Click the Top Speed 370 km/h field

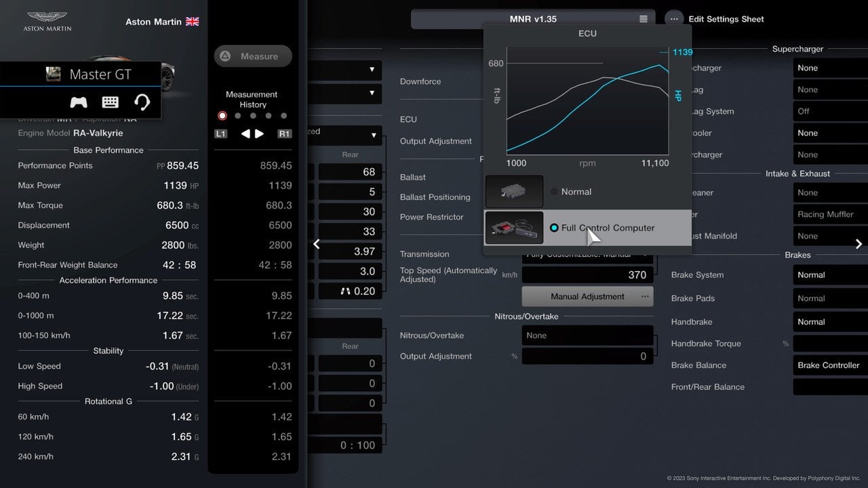(x=587, y=274)
